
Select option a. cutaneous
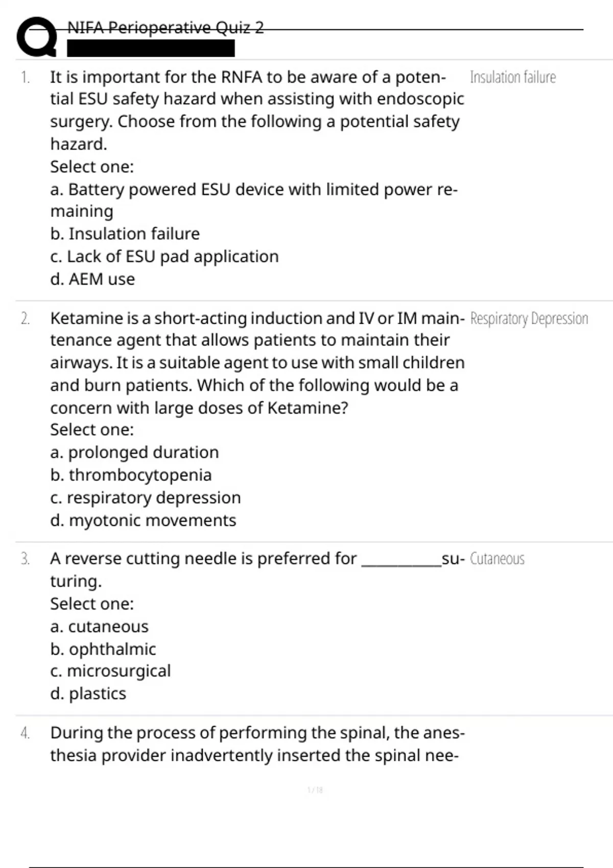pyautogui.click(x=99, y=626)
